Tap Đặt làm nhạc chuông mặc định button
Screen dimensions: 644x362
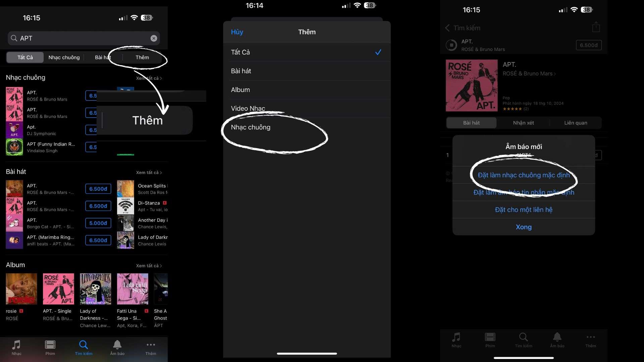click(x=524, y=175)
